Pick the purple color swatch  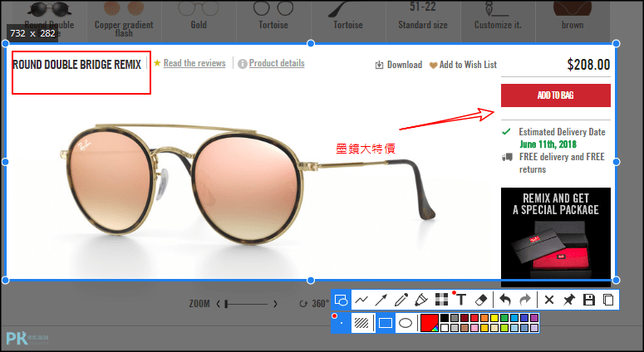534,318
